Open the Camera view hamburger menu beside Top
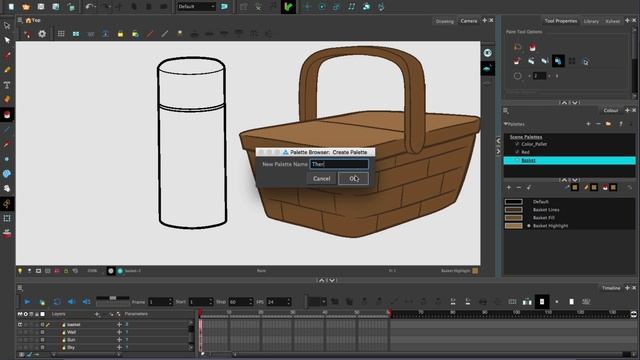The height and width of the screenshot is (360, 640). pyautogui.click(x=20, y=20)
